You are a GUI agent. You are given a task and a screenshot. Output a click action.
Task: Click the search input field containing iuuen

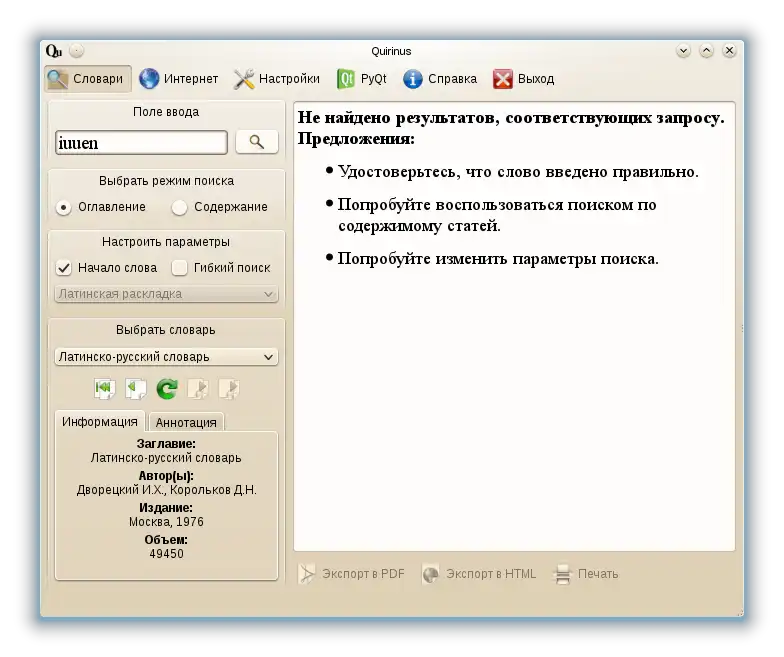(x=141, y=142)
